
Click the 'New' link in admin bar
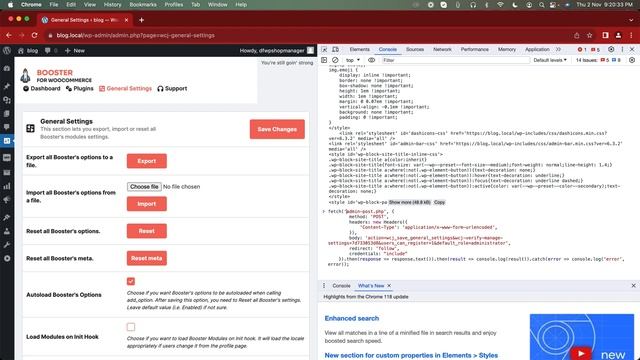pyautogui.click(x=75, y=51)
